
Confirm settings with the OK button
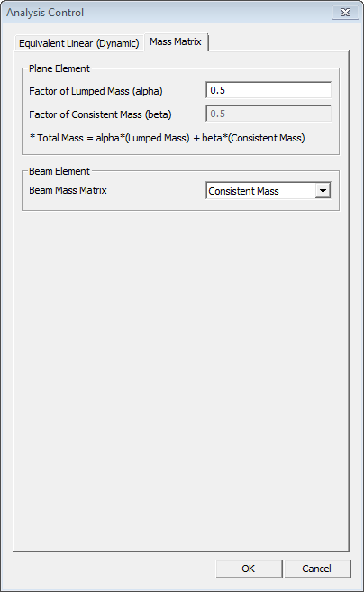point(249,569)
